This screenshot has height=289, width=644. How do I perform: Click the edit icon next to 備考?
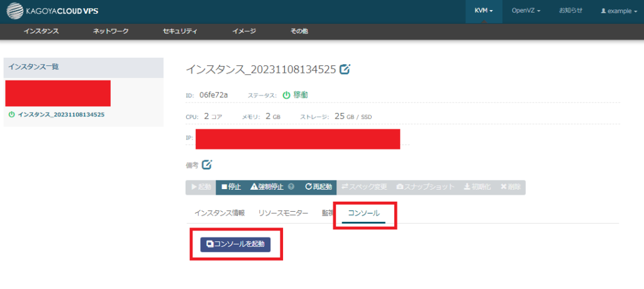[207, 165]
